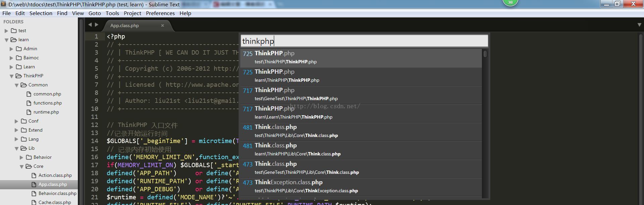
Task: Click the results list scrollbar thumb
Action: pyautogui.click(x=485, y=54)
